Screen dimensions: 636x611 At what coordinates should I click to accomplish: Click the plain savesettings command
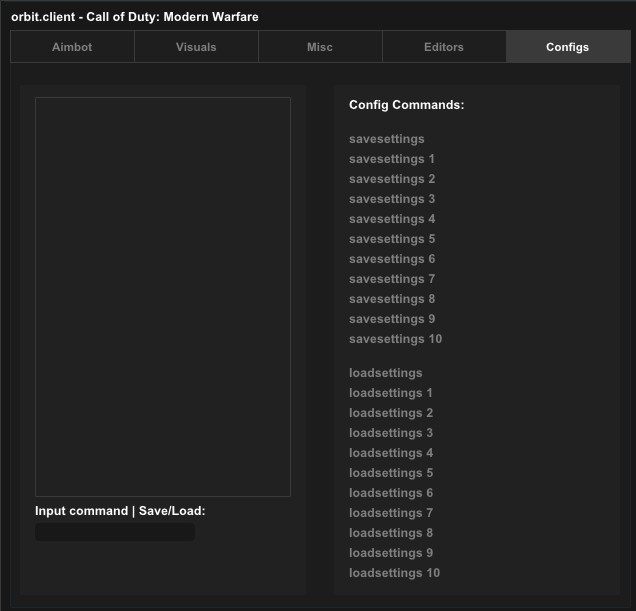pyautogui.click(x=386, y=139)
